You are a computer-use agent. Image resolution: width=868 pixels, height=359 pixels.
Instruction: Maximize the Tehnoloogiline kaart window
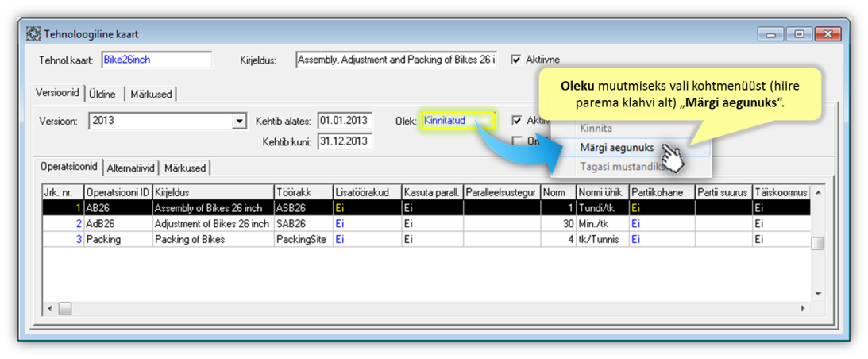point(799,35)
